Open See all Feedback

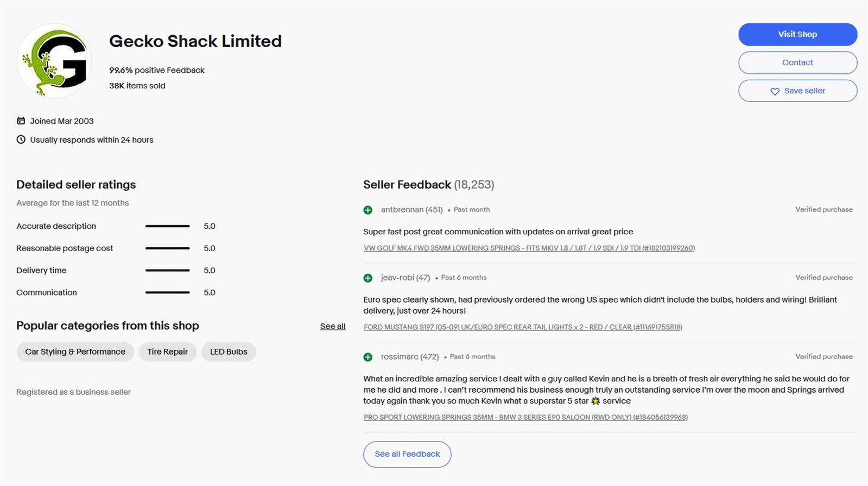[407, 454]
